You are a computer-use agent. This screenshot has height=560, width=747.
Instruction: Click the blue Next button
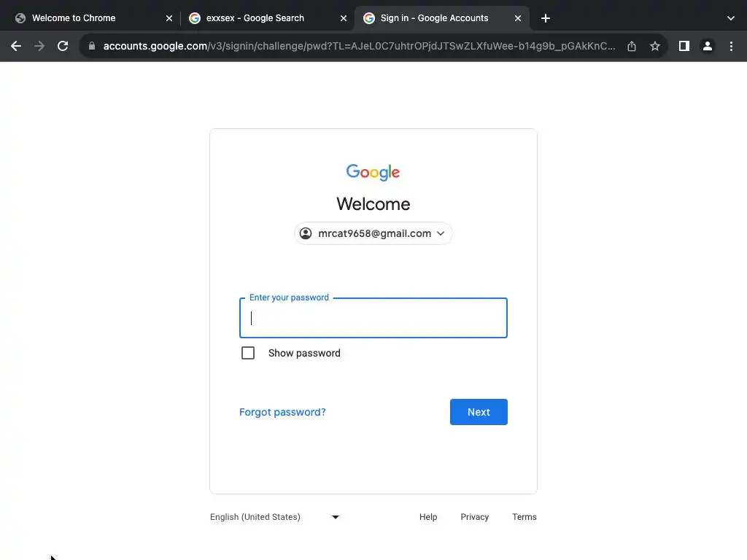click(x=479, y=412)
